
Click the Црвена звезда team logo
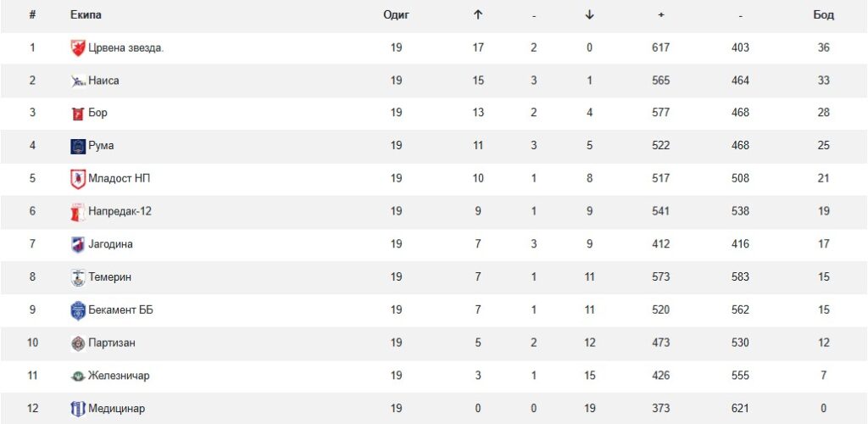coord(78,48)
